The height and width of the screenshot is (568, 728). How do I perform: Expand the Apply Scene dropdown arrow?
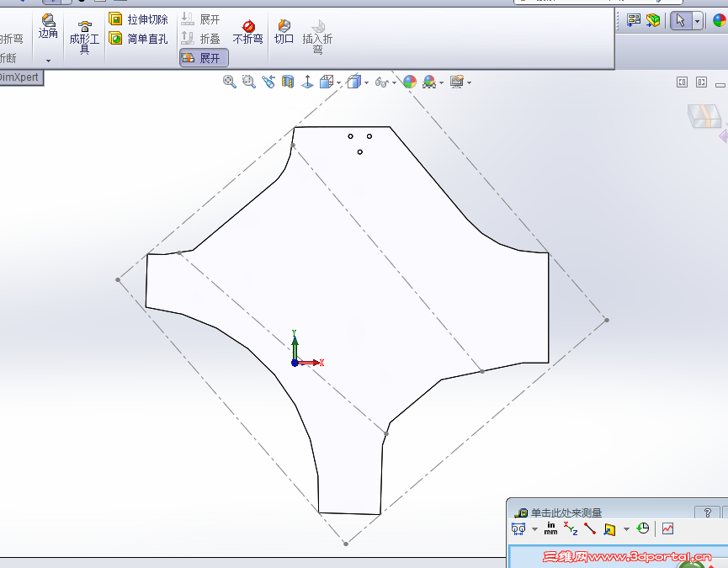click(442, 83)
